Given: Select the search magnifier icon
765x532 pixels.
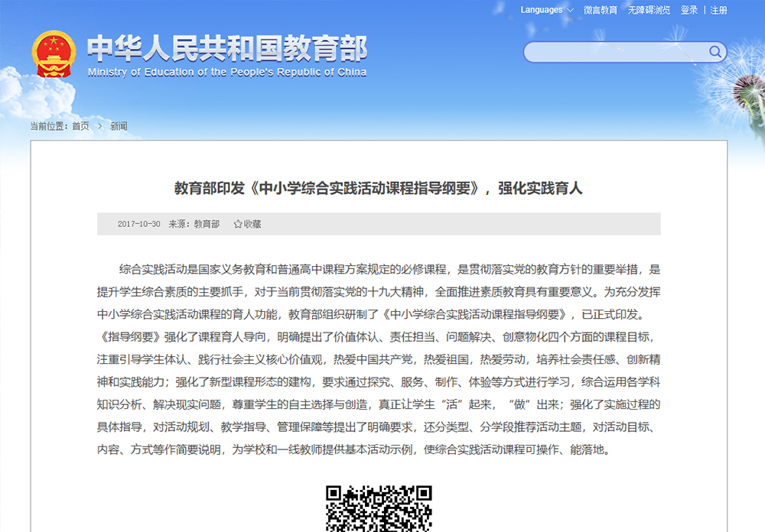Looking at the screenshot, I should [x=715, y=52].
